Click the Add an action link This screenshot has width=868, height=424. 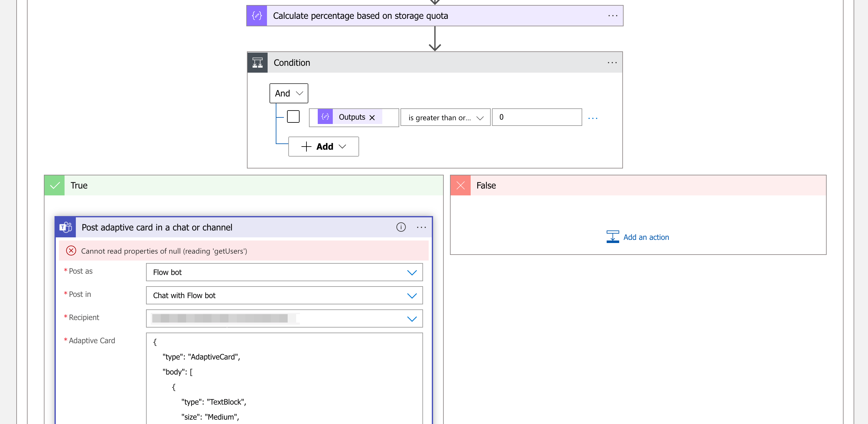coord(646,237)
